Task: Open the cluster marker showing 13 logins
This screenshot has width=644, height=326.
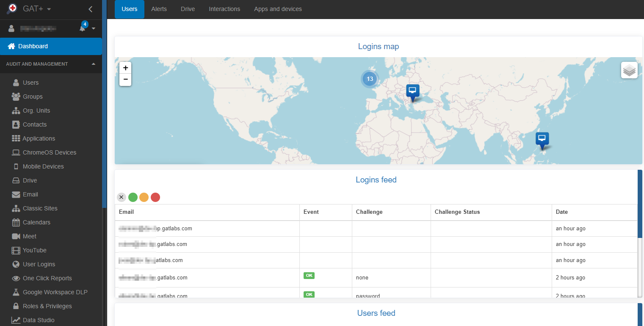Action: [370, 79]
